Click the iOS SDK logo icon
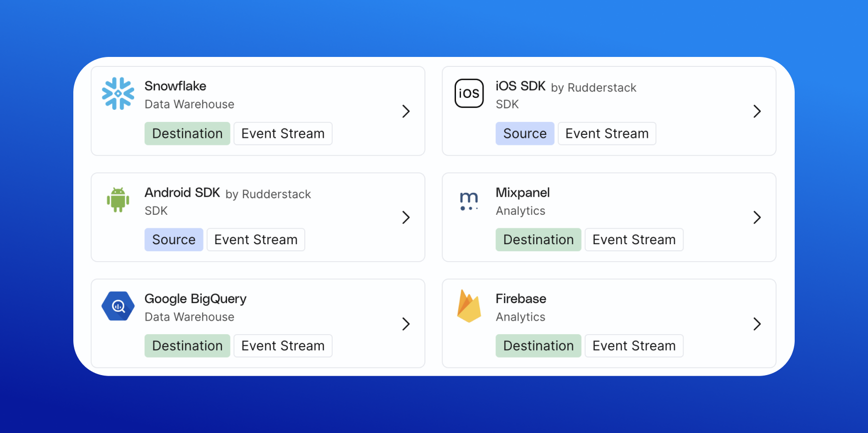Viewport: 868px width, 433px height. (469, 93)
